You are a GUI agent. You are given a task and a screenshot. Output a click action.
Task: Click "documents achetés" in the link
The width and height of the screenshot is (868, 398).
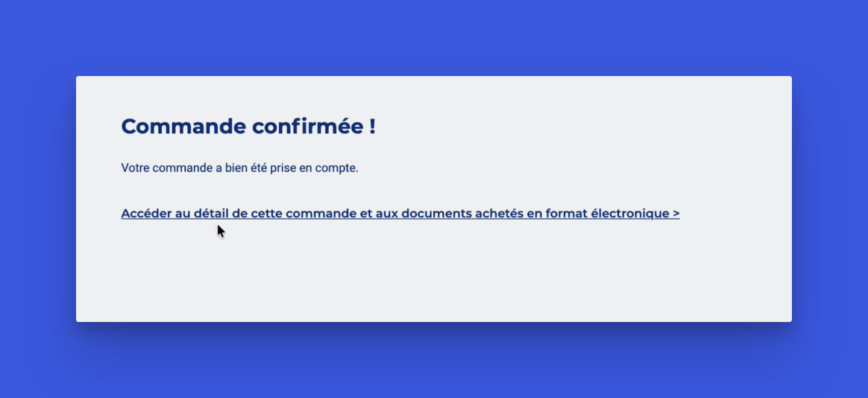click(x=462, y=214)
